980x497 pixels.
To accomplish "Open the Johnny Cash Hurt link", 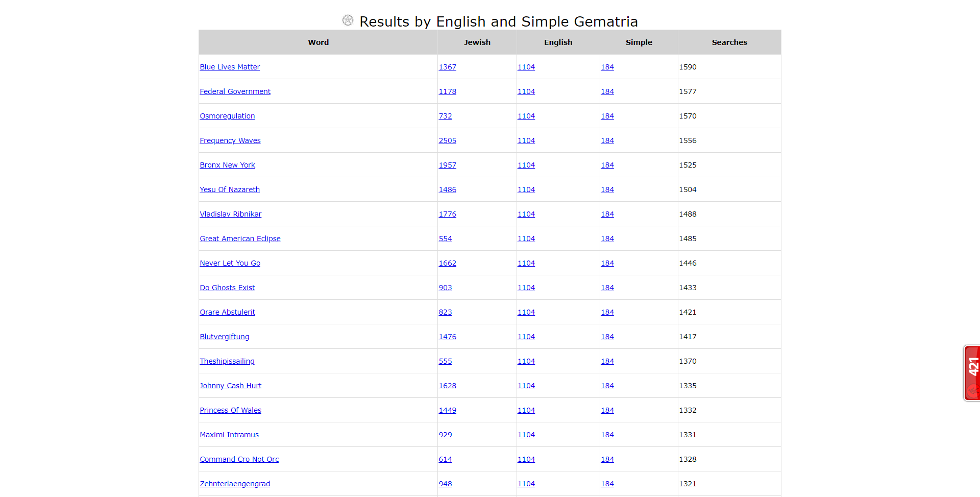I will point(230,386).
